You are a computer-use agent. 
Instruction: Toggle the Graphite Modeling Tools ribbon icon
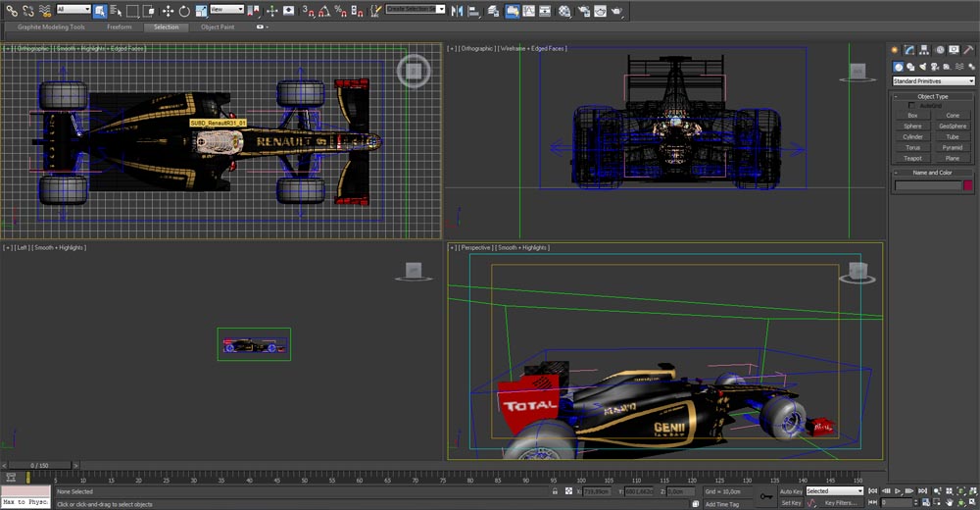click(x=512, y=11)
